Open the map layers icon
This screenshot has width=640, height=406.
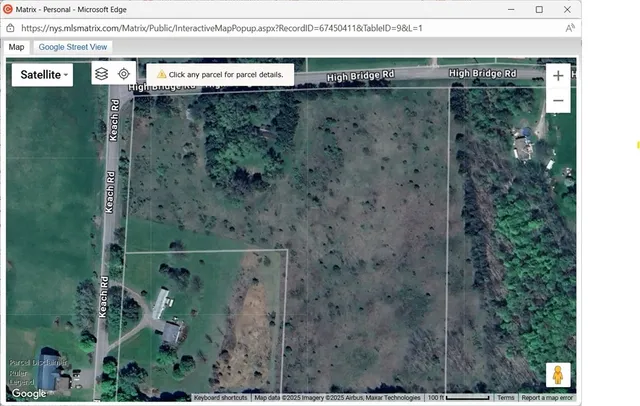click(x=101, y=74)
